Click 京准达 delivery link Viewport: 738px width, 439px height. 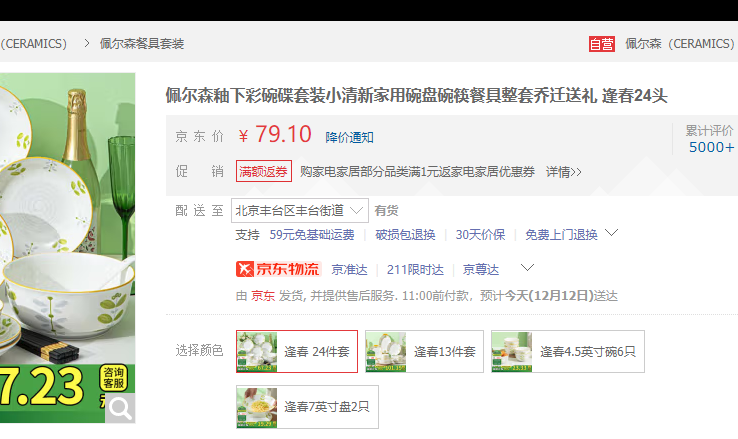click(349, 270)
